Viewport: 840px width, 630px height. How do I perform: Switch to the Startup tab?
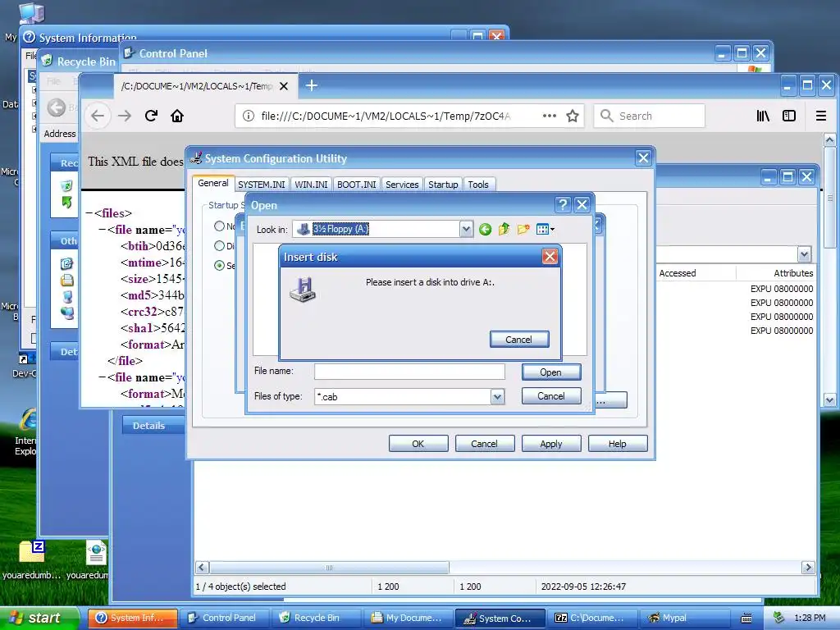[443, 185]
